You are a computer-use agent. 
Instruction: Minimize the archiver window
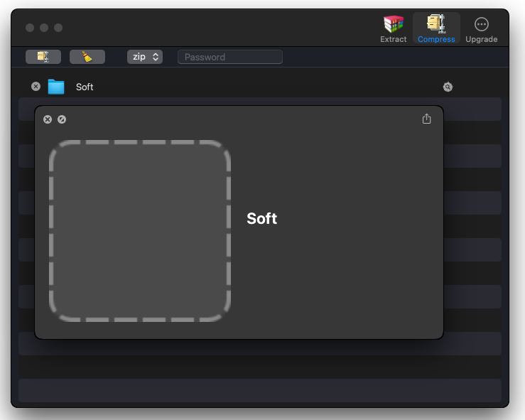44,28
